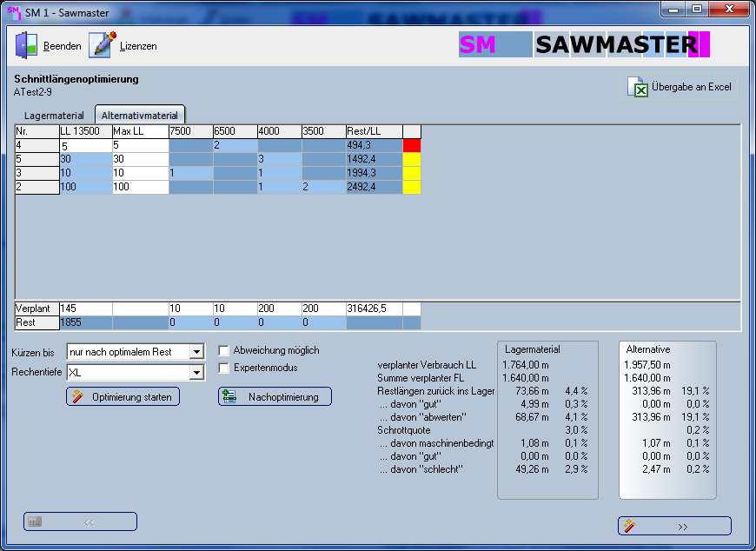Click the Max LL cell of row 4

pyautogui.click(x=140, y=146)
